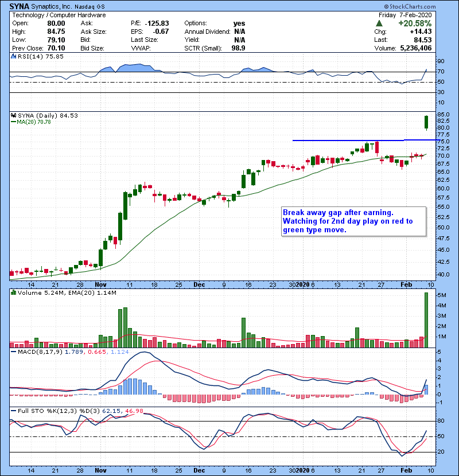459x476 pixels.
Task: Click the tallest green volume bar reaching 5M
Action: 426,320
